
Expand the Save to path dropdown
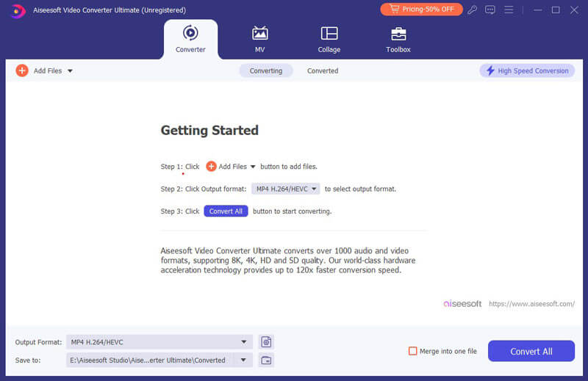point(243,360)
